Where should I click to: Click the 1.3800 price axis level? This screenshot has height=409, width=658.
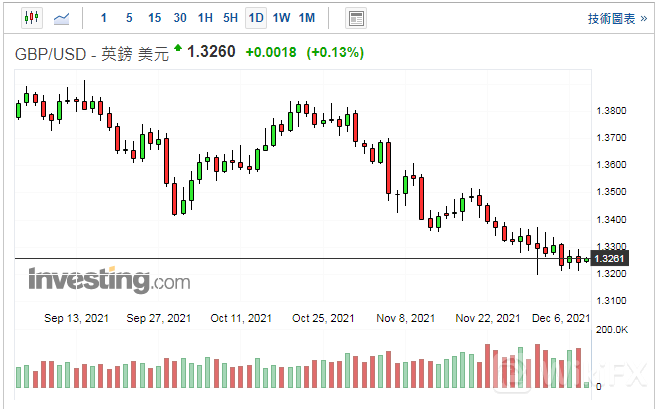pos(610,111)
